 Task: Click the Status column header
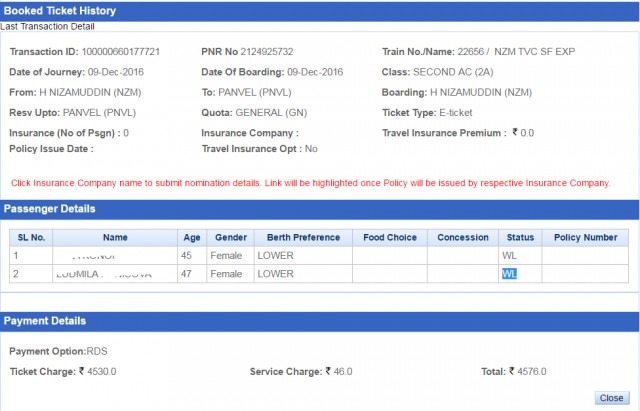click(x=519, y=238)
